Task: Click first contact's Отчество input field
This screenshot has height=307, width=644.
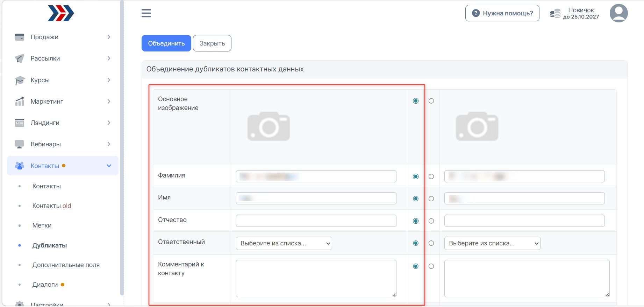Action: (316, 221)
